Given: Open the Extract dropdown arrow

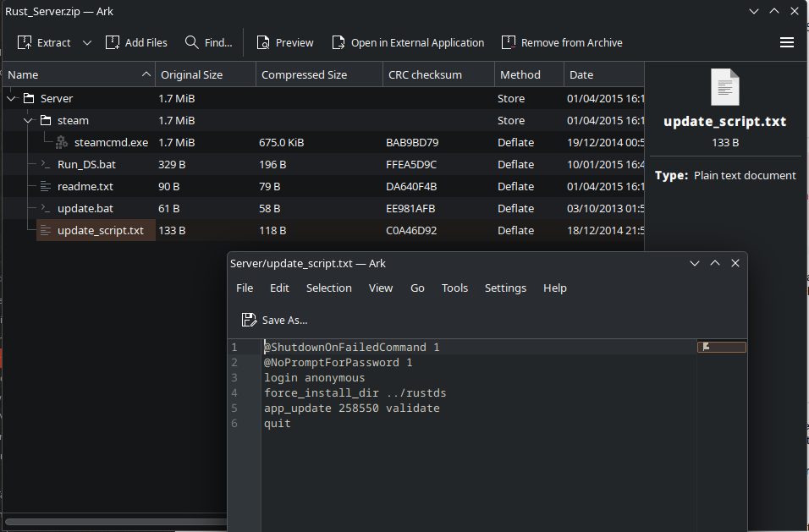Looking at the screenshot, I should 87,43.
